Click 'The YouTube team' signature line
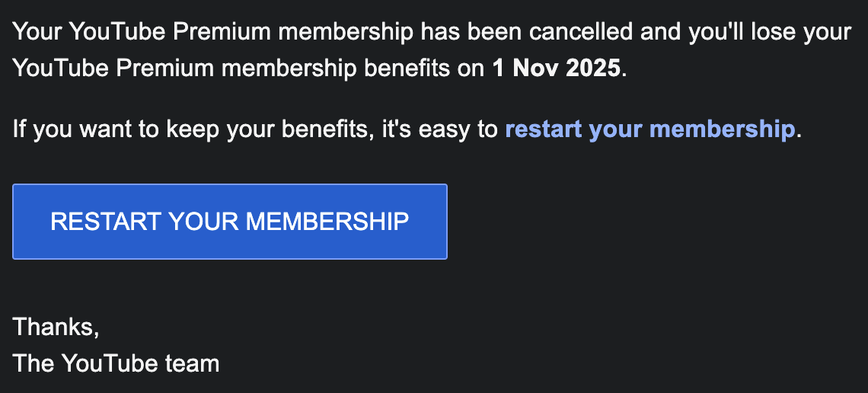This screenshot has height=393, width=868. [116, 363]
